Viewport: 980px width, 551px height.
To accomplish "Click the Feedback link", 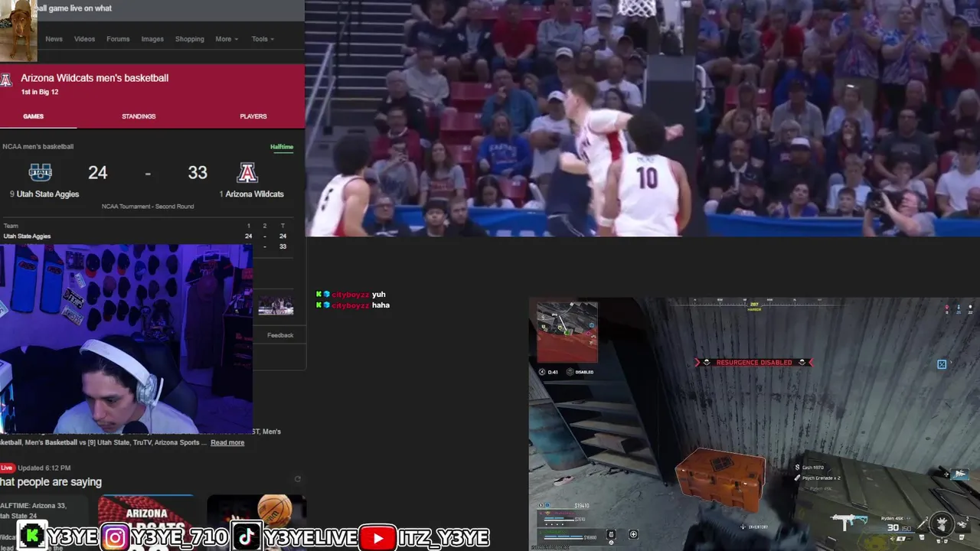I will coord(280,335).
